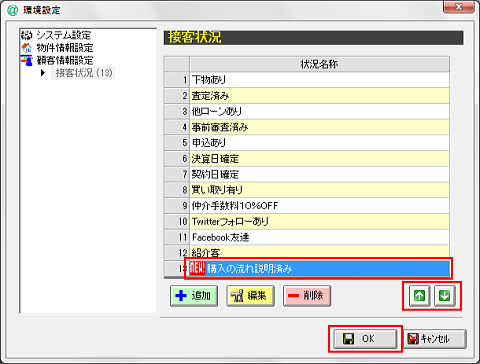Move selected item up with green arrow
Screen dimensions: 480x364
click(x=419, y=296)
